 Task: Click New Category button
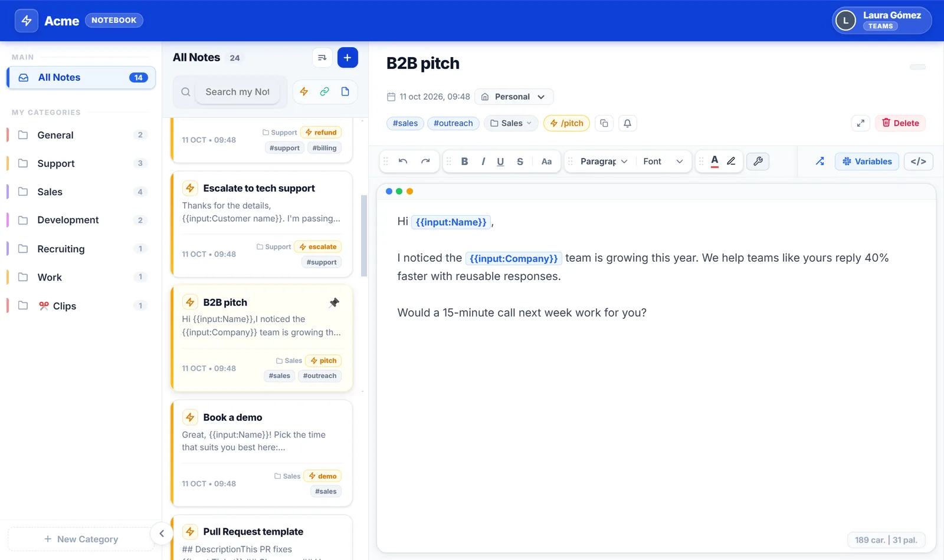pos(81,539)
